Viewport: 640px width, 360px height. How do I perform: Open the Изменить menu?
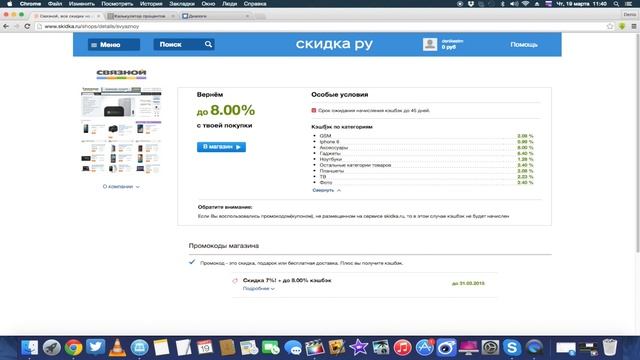coord(82,4)
